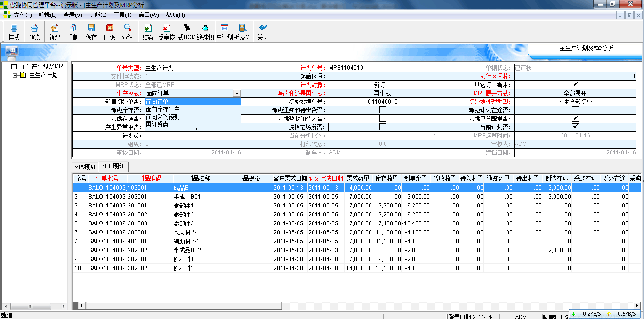The image size is (644, 319).
Task: Click the 关闭 close button
Action: tap(262, 32)
